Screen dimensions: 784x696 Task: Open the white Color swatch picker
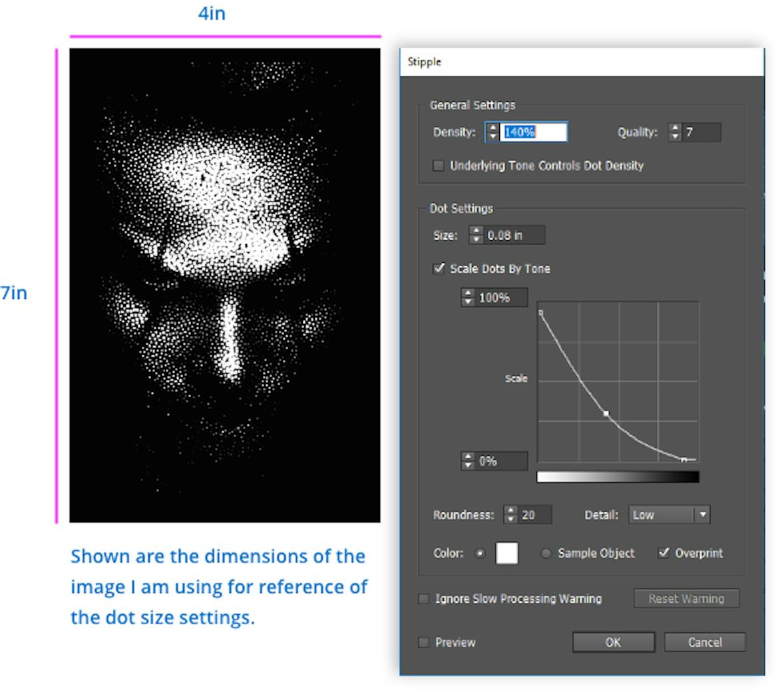(506, 553)
